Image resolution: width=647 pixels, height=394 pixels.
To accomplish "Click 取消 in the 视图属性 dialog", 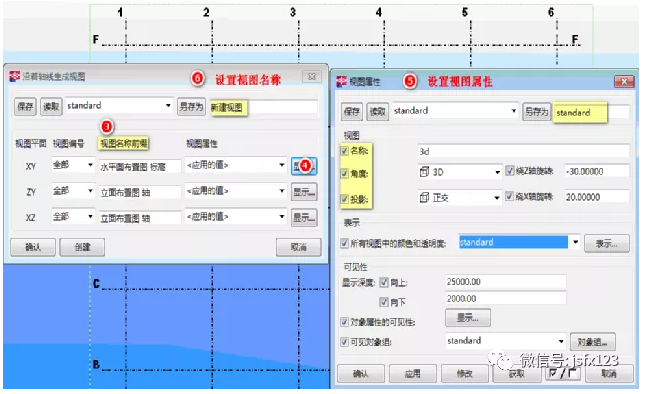I will point(609,374).
